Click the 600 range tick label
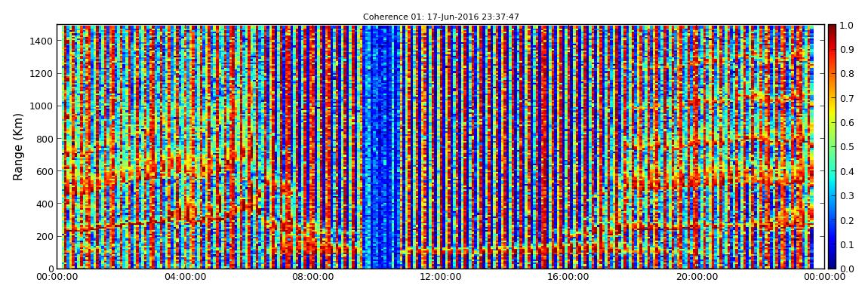The height and width of the screenshot is (307, 868). (x=45, y=171)
